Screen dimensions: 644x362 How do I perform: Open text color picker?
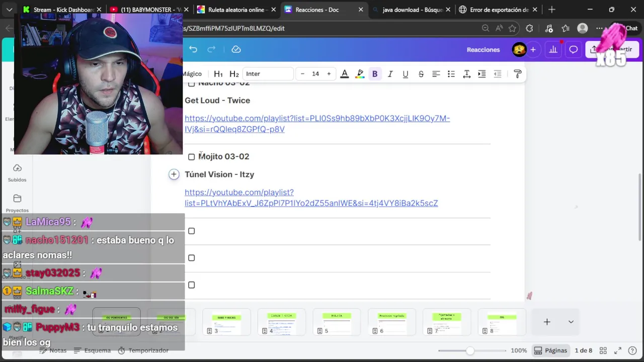(345, 74)
